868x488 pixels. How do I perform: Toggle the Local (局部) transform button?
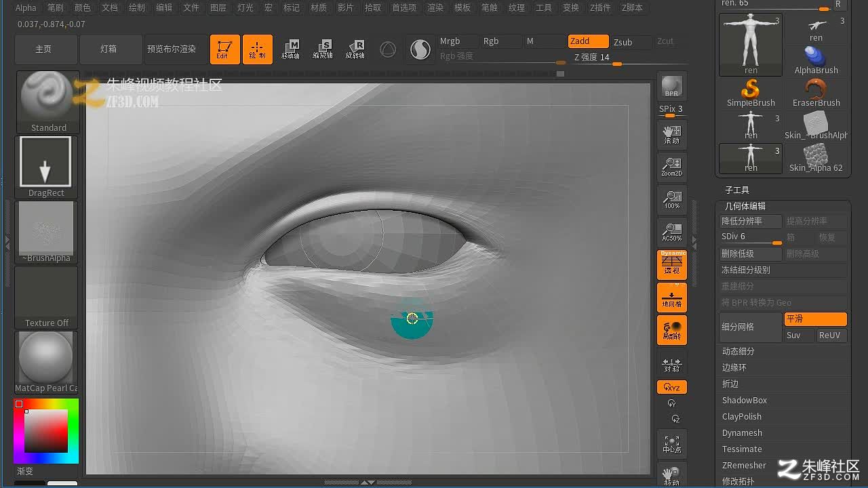pos(671,330)
